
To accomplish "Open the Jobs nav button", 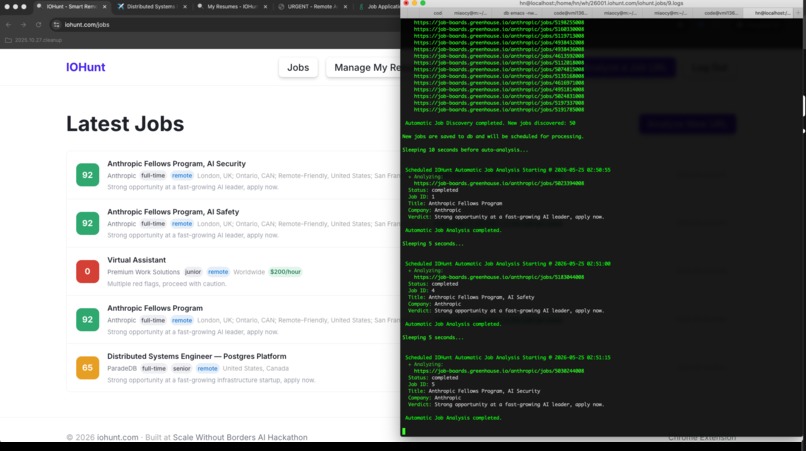I will (x=298, y=67).
